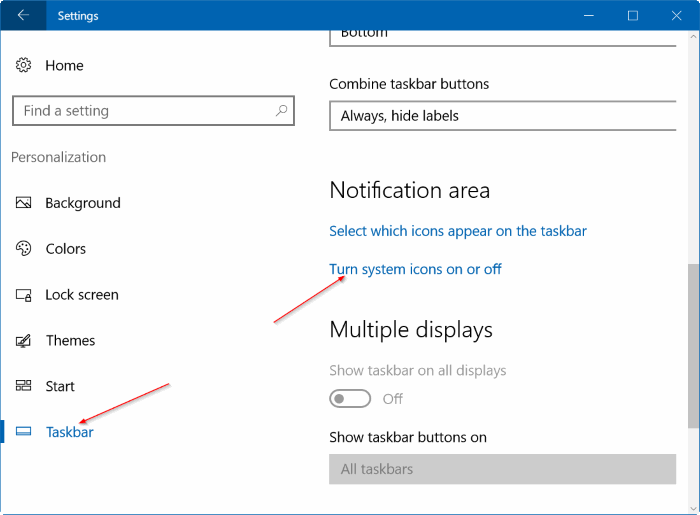The width and height of the screenshot is (700, 515).
Task: Click the Show taskbar on all displays label
Action: 418,371
